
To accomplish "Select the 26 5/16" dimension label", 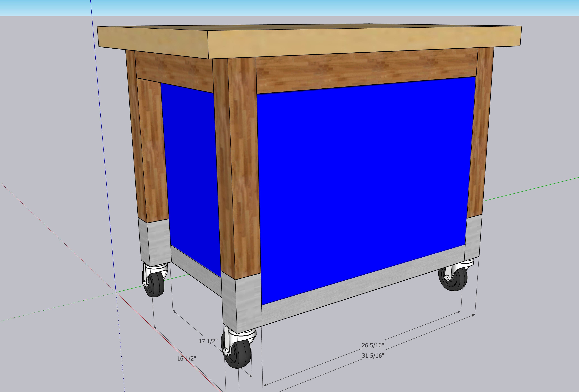I will click(x=373, y=345).
